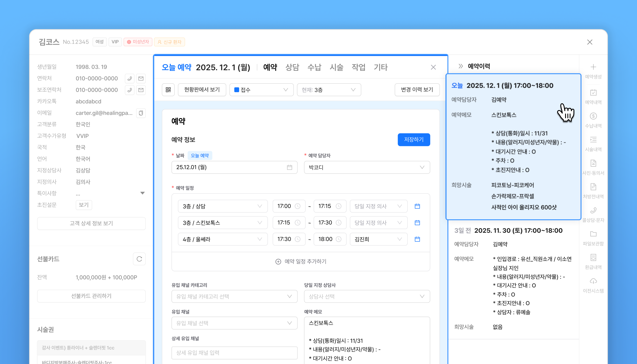This screenshot has height=364, width=637.
Task: Open the 현재: 3층 floor dropdown
Action: (x=329, y=90)
